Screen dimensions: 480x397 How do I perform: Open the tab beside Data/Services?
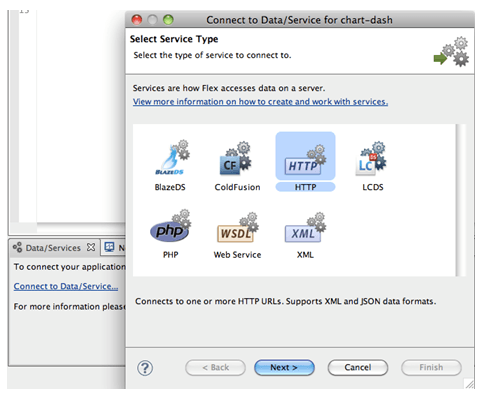pos(113,248)
